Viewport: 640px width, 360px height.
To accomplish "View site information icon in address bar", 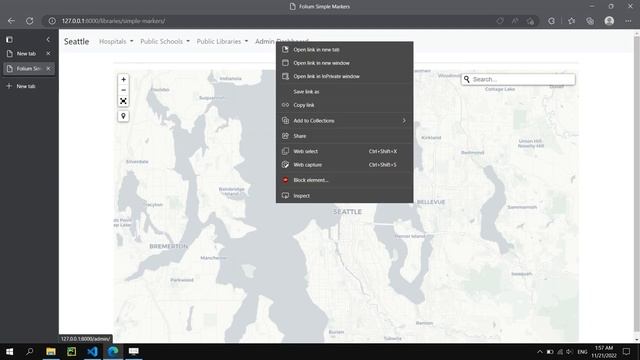I will pyautogui.click(x=52, y=21).
